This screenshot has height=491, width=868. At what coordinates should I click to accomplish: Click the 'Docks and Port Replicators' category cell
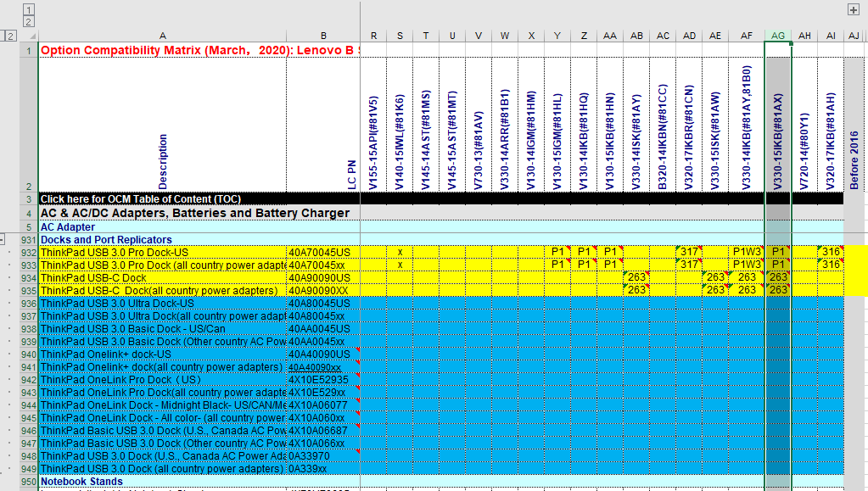coord(162,240)
